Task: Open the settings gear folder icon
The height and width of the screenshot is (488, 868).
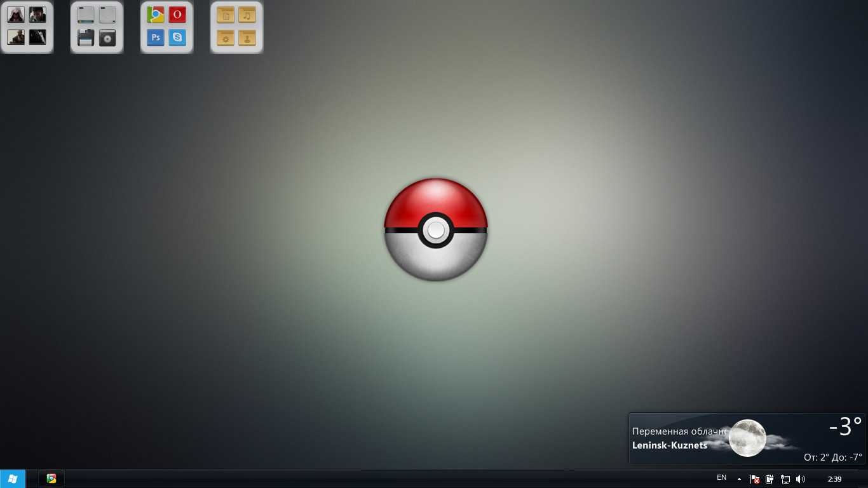Action: point(226,37)
